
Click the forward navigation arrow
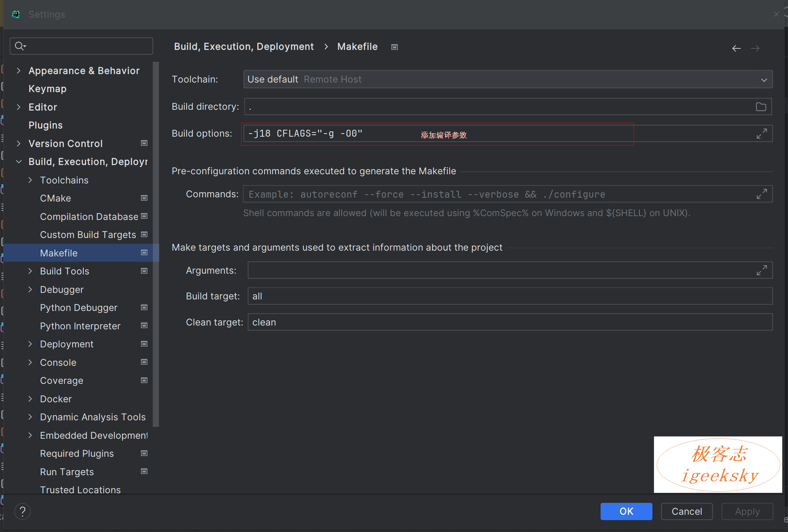click(x=755, y=48)
